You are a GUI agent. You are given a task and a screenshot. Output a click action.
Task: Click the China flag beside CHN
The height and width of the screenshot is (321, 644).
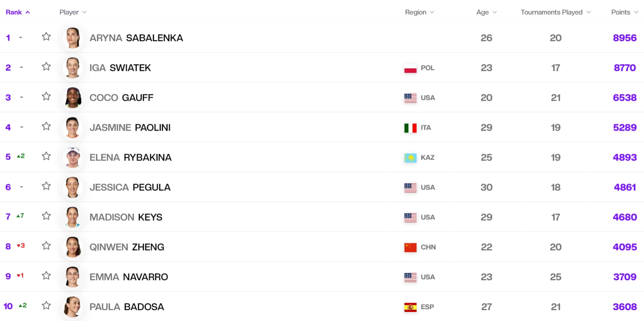(410, 248)
